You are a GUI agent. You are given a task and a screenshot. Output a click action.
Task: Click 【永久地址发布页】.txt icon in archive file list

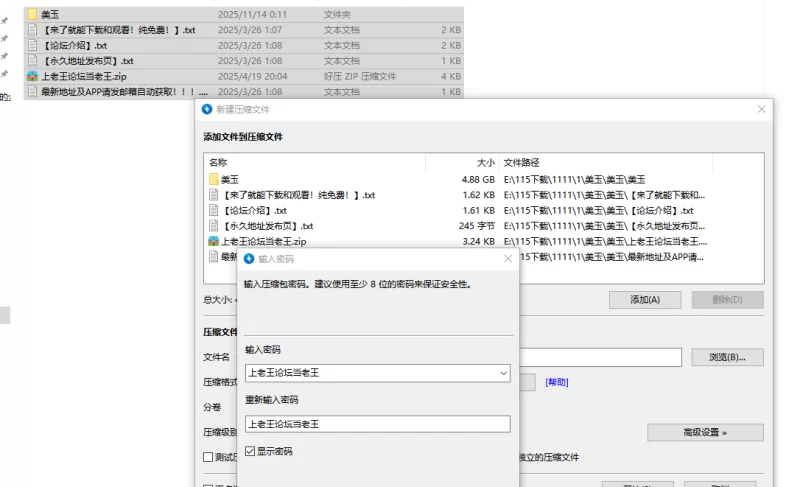click(x=213, y=226)
